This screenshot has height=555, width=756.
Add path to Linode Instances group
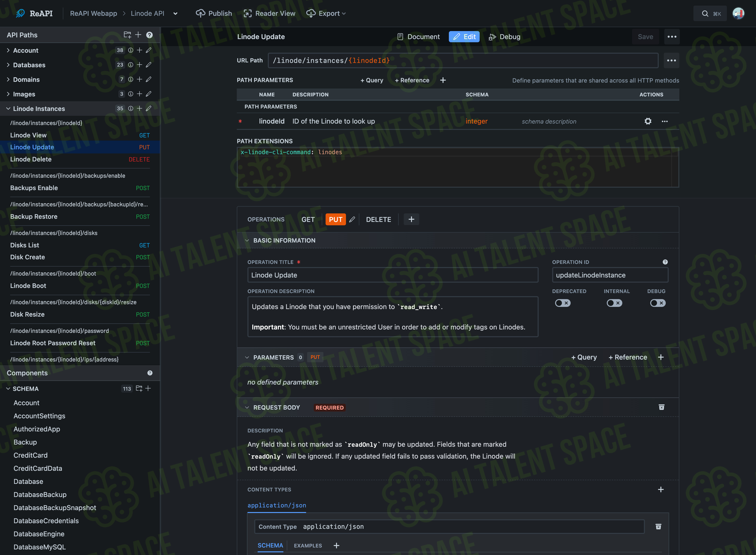pos(139,109)
